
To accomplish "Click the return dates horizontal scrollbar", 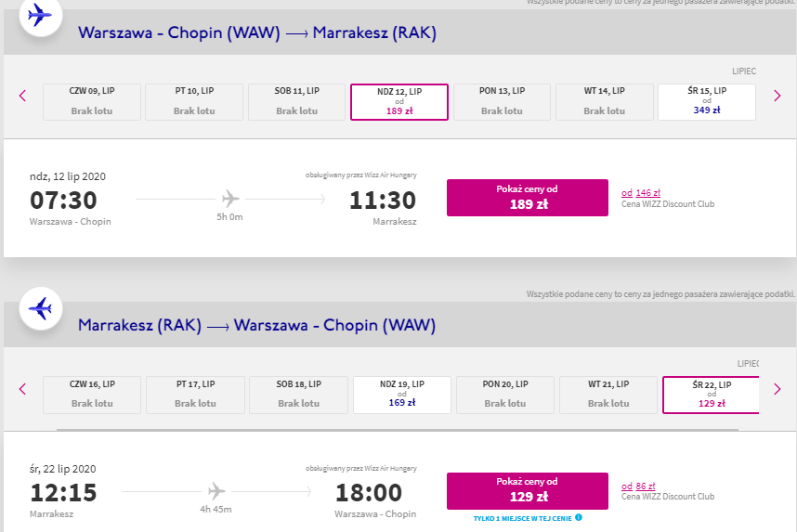I will pyautogui.click(x=398, y=430).
